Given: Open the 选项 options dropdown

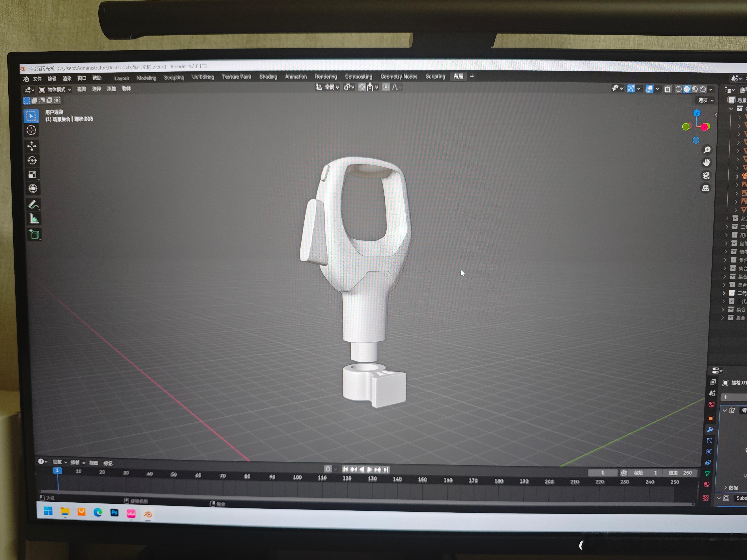Looking at the screenshot, I should [x=705, y=100].
